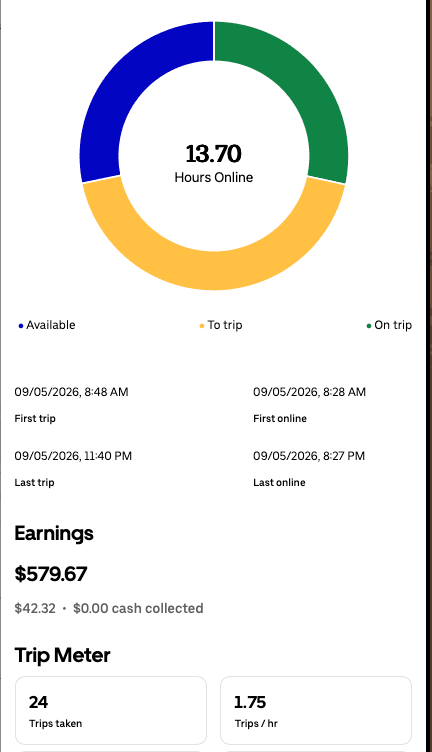
Task: Click the First trip label
Action: [35, 418]
